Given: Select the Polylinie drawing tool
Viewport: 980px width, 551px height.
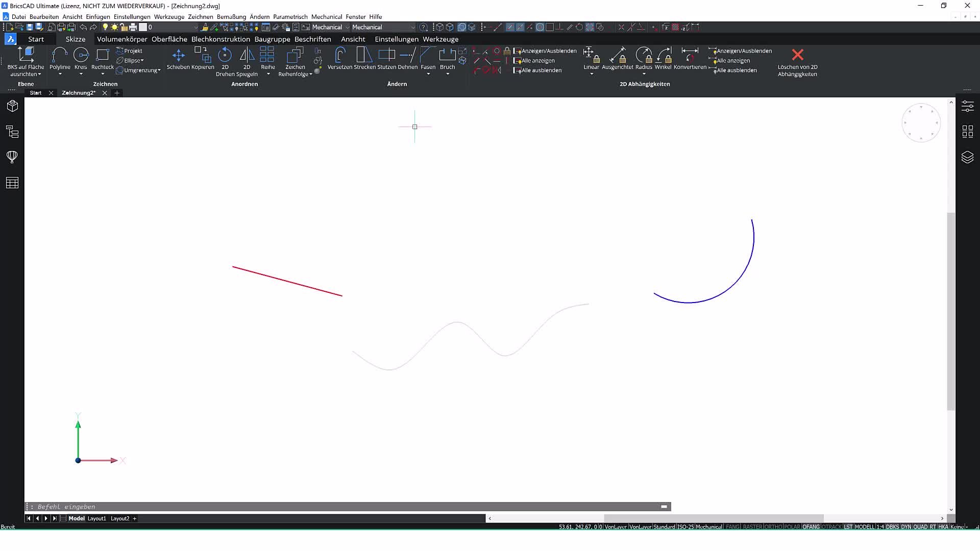Looking at the screenshot, I should click(60, 58).
